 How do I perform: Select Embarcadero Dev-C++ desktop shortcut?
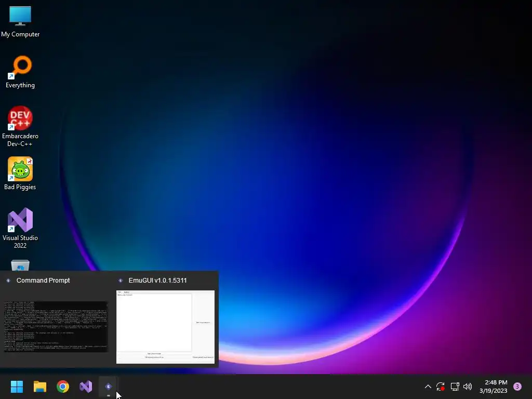coord(20,127)
